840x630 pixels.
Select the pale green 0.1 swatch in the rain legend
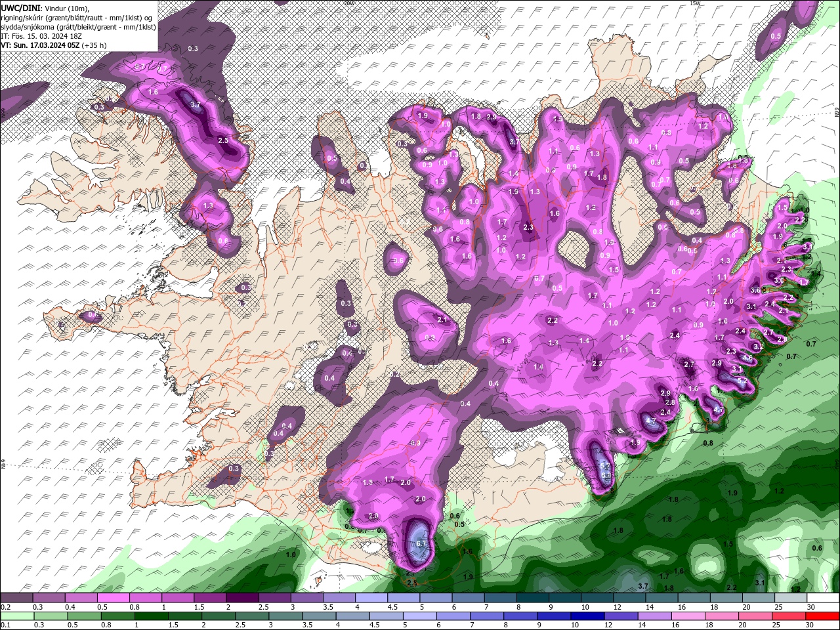[17, 616]
